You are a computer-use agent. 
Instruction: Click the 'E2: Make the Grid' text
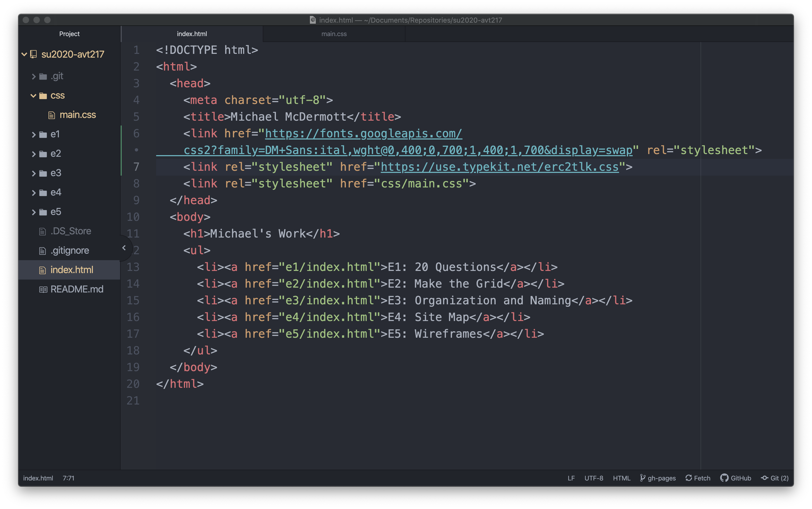(445, 284)
